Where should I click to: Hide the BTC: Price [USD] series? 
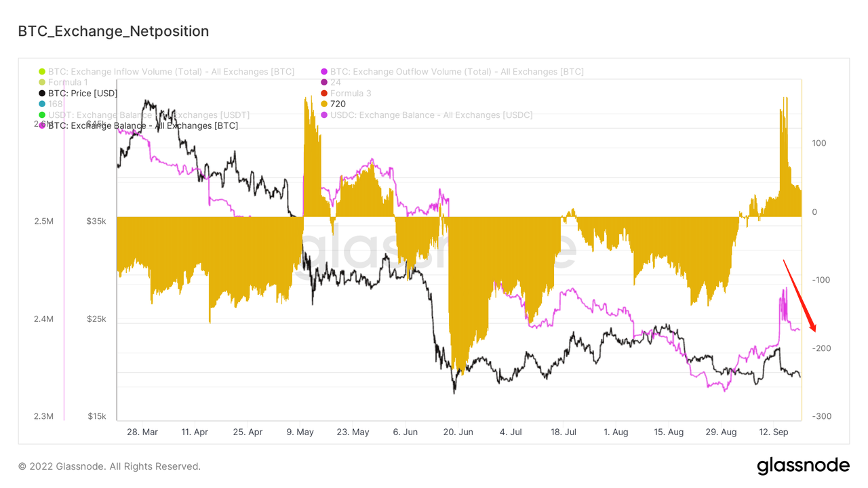coord(82,94)
